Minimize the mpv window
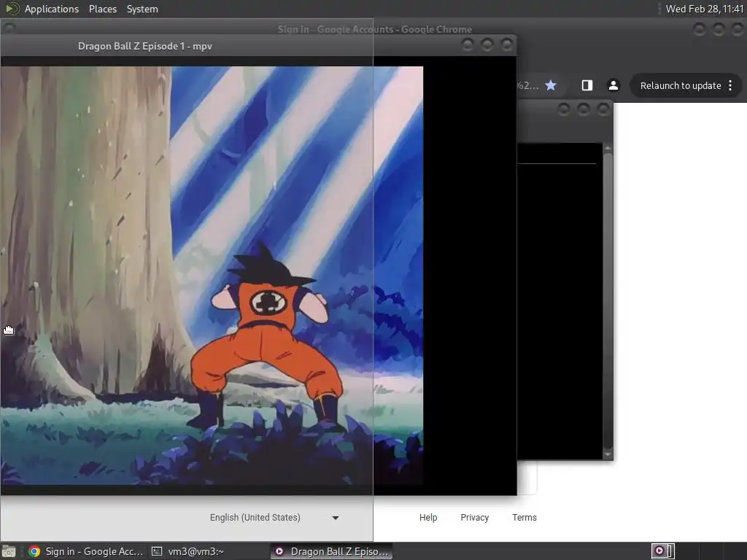Screen dimensions: 747x560 468,44
